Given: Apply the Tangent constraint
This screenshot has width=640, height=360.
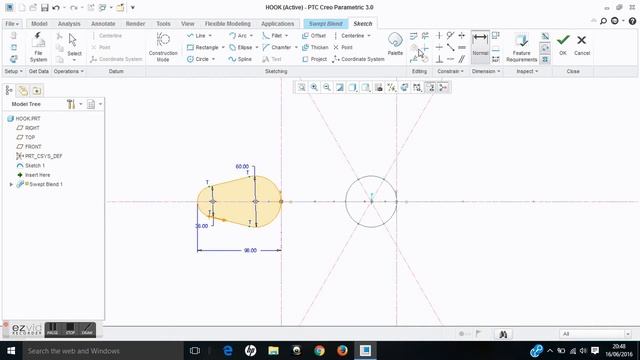Looking at the screenshot, I should click(450, 36).
